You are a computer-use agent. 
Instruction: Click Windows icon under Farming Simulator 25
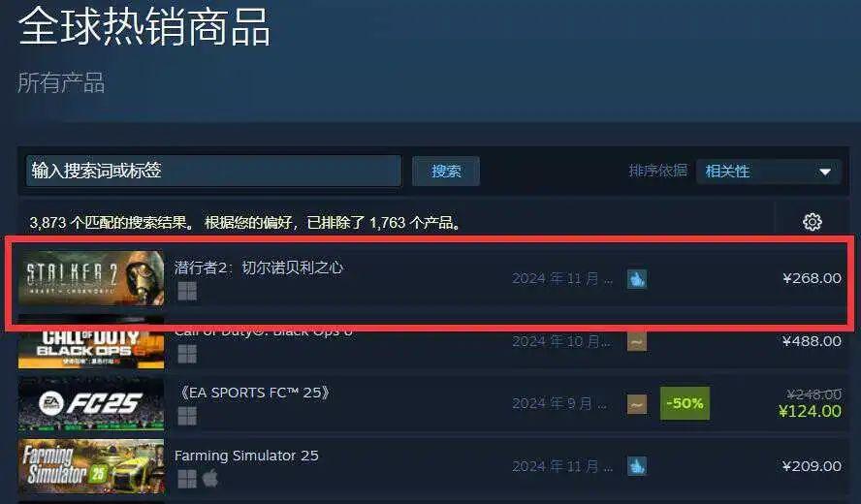tap(187, 479)
